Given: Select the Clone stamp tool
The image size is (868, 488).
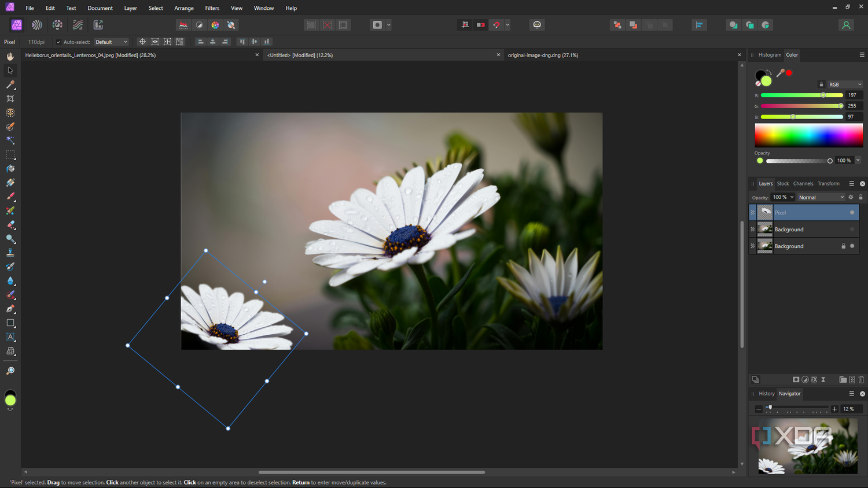Looking at the screenshot, I should (10, 253).
